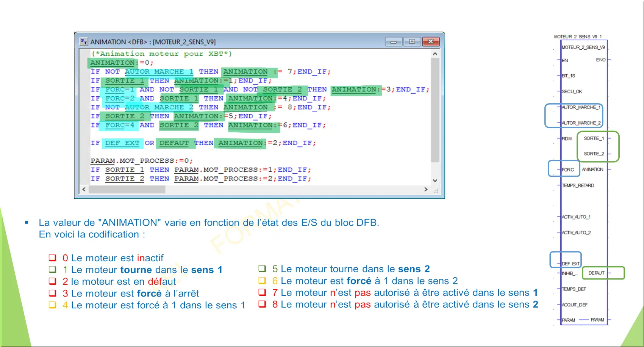This screenshot has height=347, width=644.
Task: Click the ST editor icon in ANIMATION window title
Action: (x=84, y=42)
